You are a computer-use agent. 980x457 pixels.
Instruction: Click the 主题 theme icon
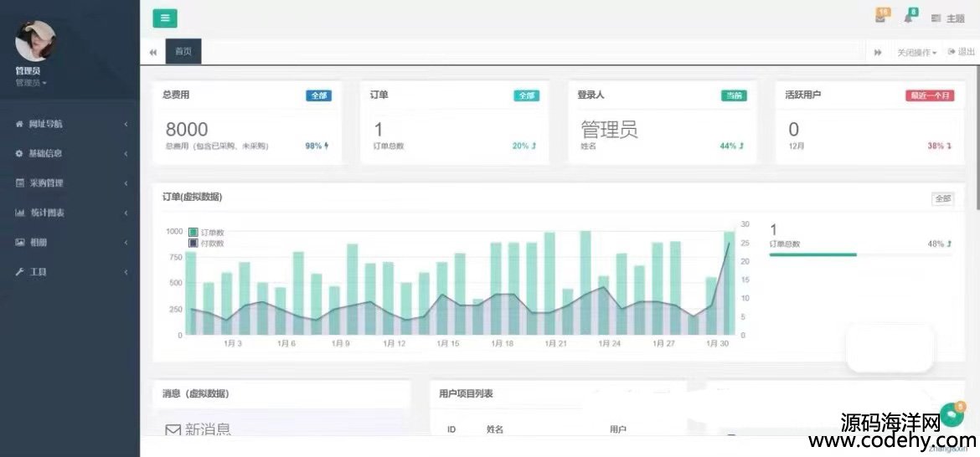(947, 18)
